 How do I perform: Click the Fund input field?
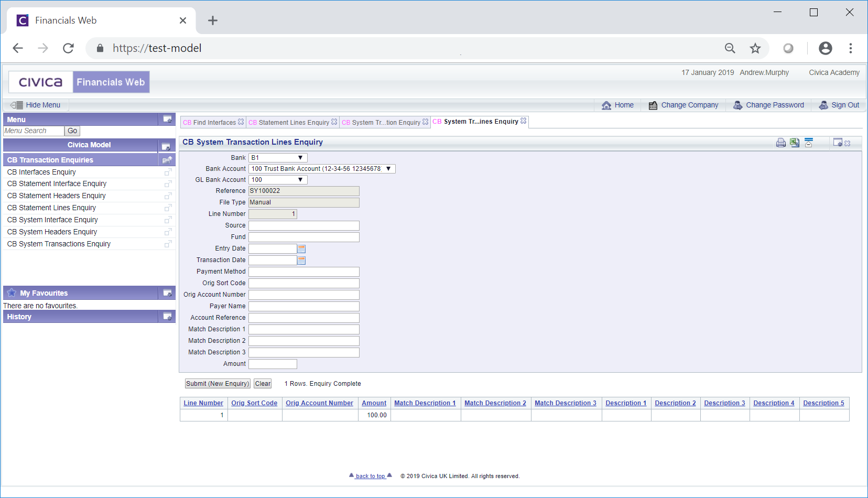(304, 237)
